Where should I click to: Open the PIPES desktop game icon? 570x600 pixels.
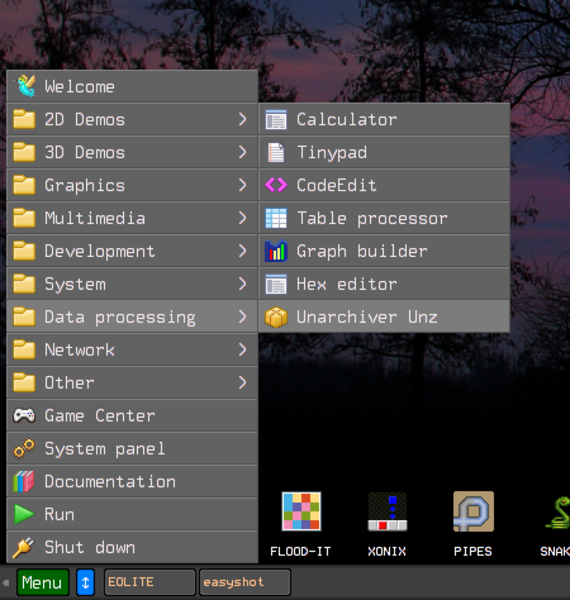pos(474,511)
